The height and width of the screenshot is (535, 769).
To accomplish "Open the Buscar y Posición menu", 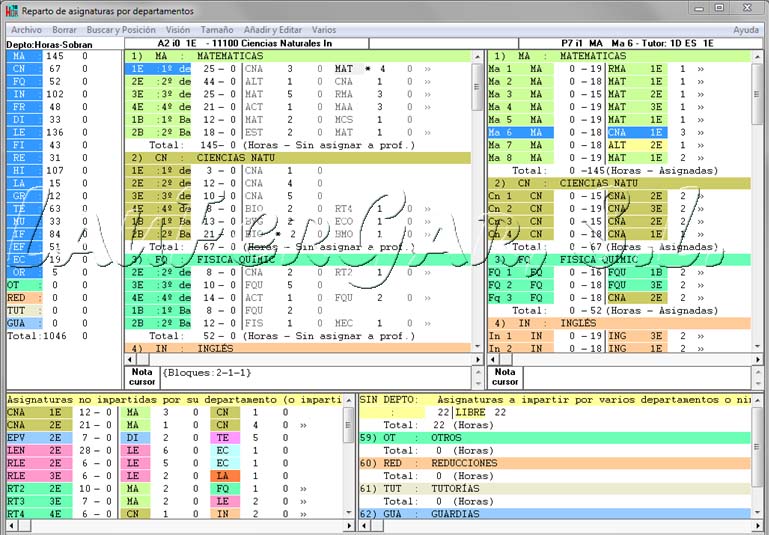I will (x=121, y=30).
